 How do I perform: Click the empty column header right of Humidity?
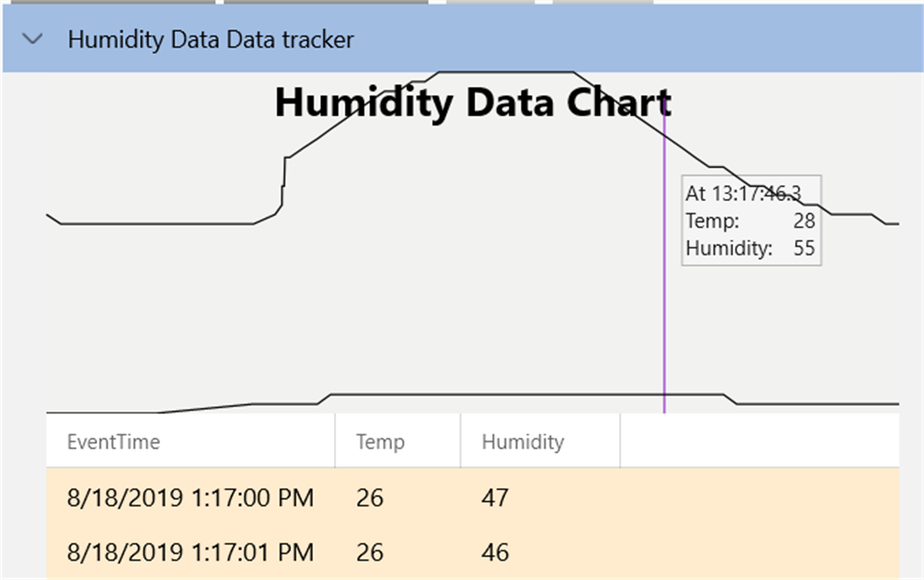click(x=759, y=441)
